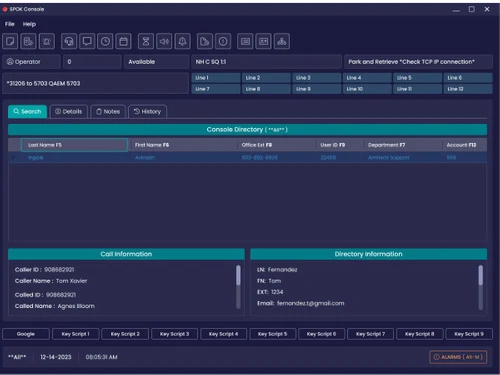Screen dimensions: 500x375
Task: Select Line 3 button
Action: (x=316, y=78)
